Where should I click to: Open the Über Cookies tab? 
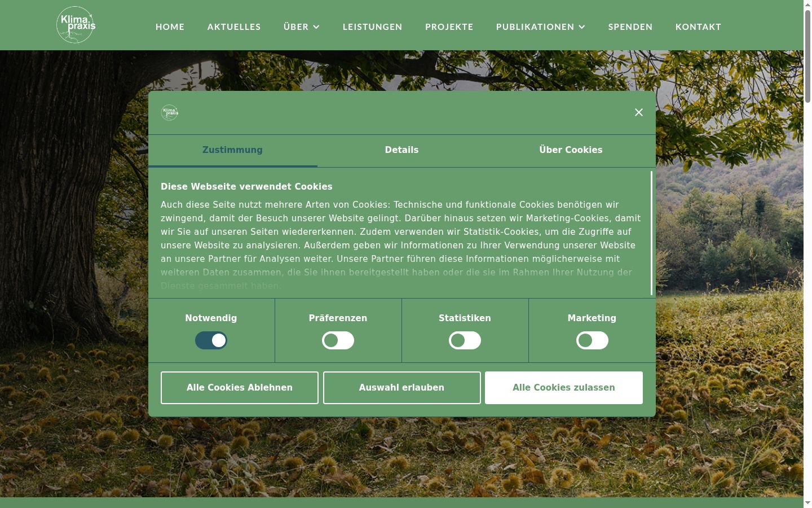coord(571,150)
